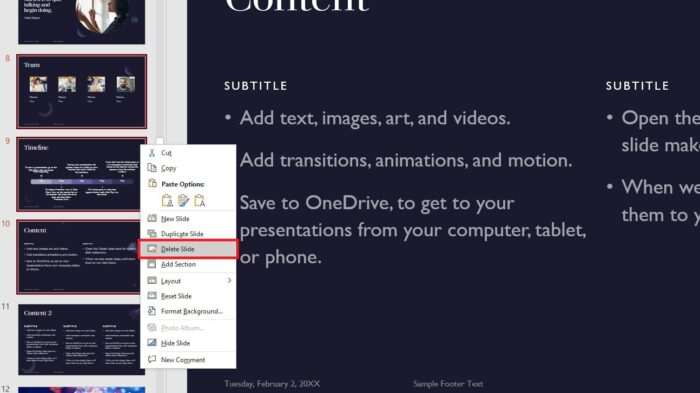Click the bullet starting 'Open the'

[660, 132]
